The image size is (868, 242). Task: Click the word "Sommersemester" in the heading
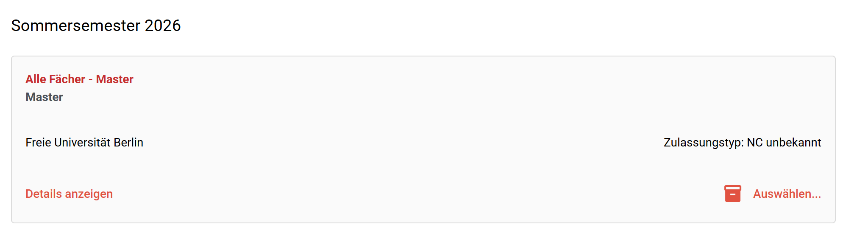click(75, 25)
